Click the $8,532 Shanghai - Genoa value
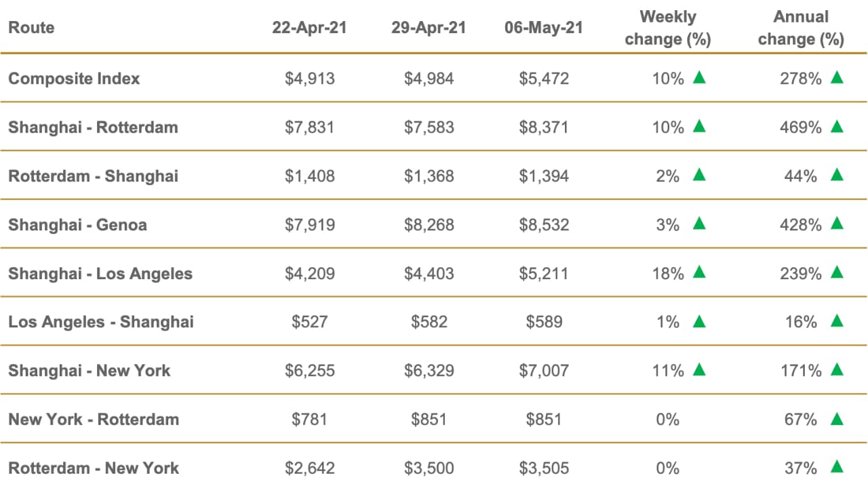The image size is (868, 488). (x=544, y=225)
